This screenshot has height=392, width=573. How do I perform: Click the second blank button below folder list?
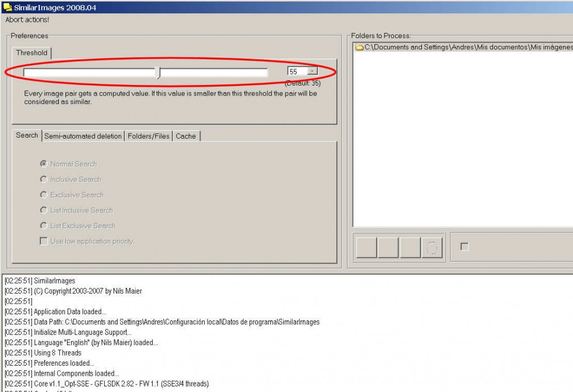pos(388,247)
